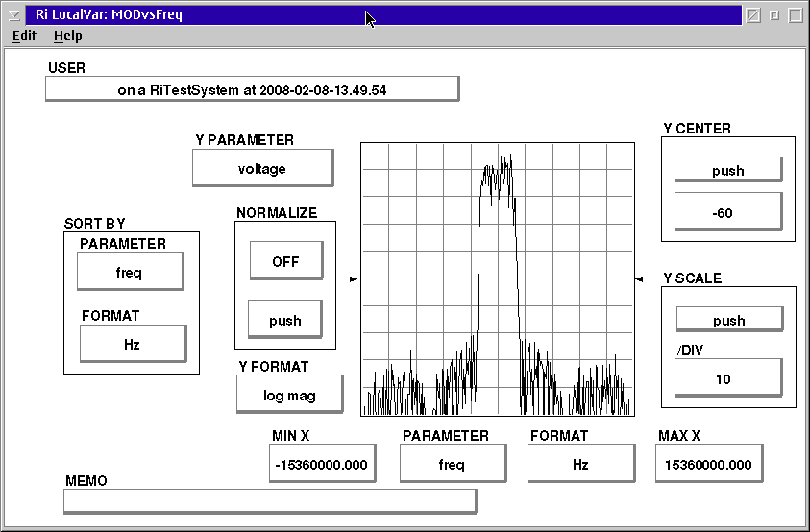Push the Y SCALE push button
This screenshot has height=532, width=810.
[x=730, y=320]
